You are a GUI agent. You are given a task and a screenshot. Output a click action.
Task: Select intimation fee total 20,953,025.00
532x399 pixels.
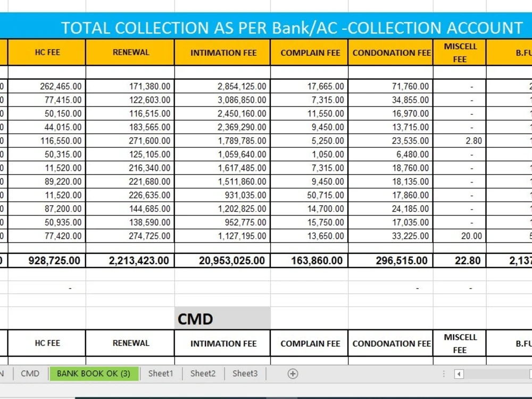point(222,260)
